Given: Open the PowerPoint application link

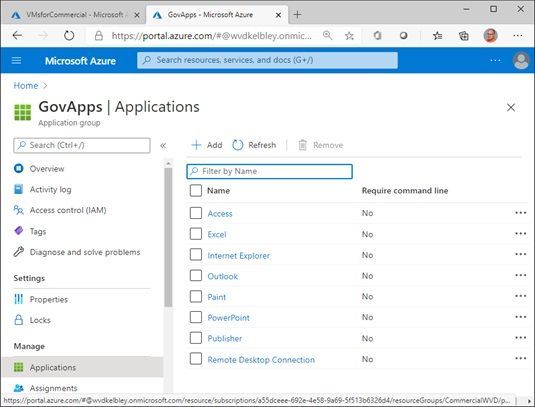Looking at the screenshot, I should click(x=228, y=318).
